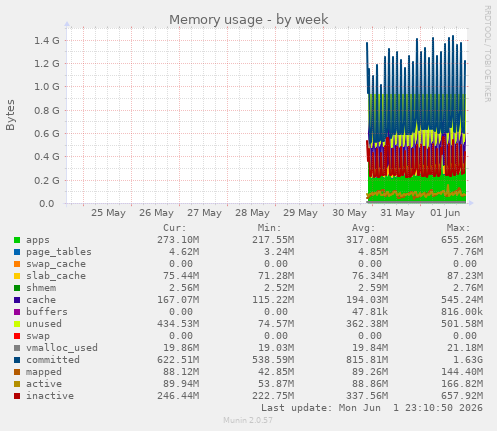Click the 'shmem' legend label
This screenshot has width=497, height=431.
point(41,288)
